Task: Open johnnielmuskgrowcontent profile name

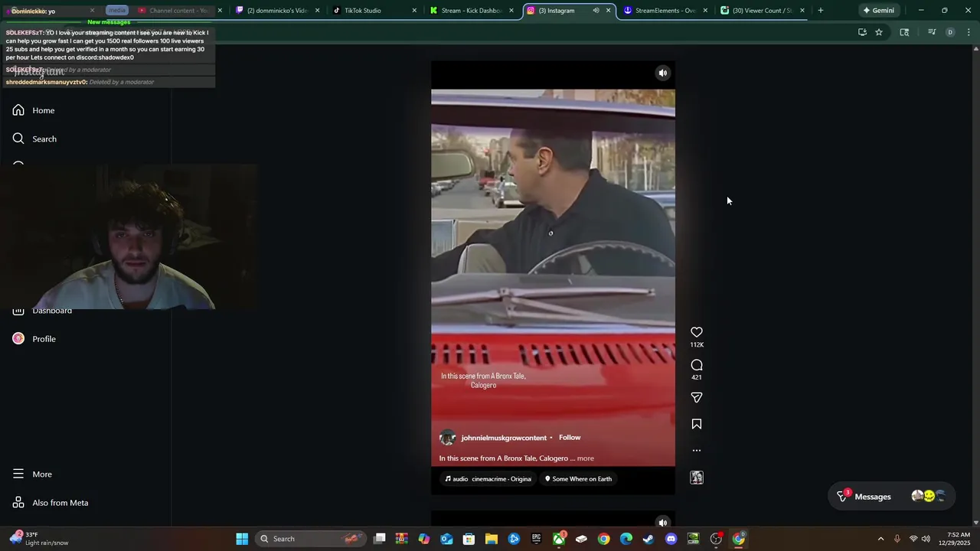Action: 504,438
